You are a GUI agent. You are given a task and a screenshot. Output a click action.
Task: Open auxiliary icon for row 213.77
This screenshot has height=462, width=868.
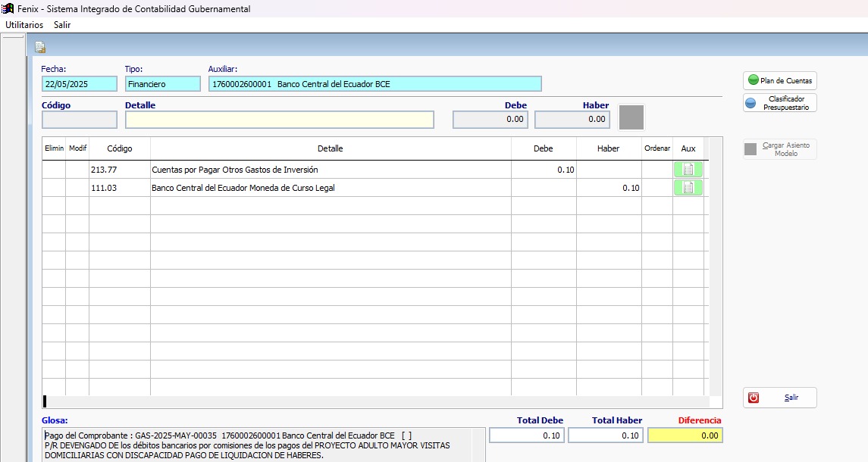click(x=688, y=170)
